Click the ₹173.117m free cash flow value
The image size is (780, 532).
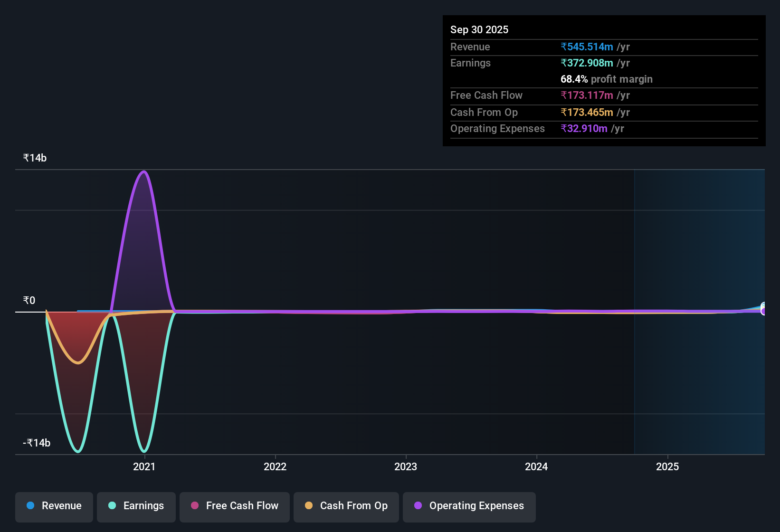pos(587,95)
